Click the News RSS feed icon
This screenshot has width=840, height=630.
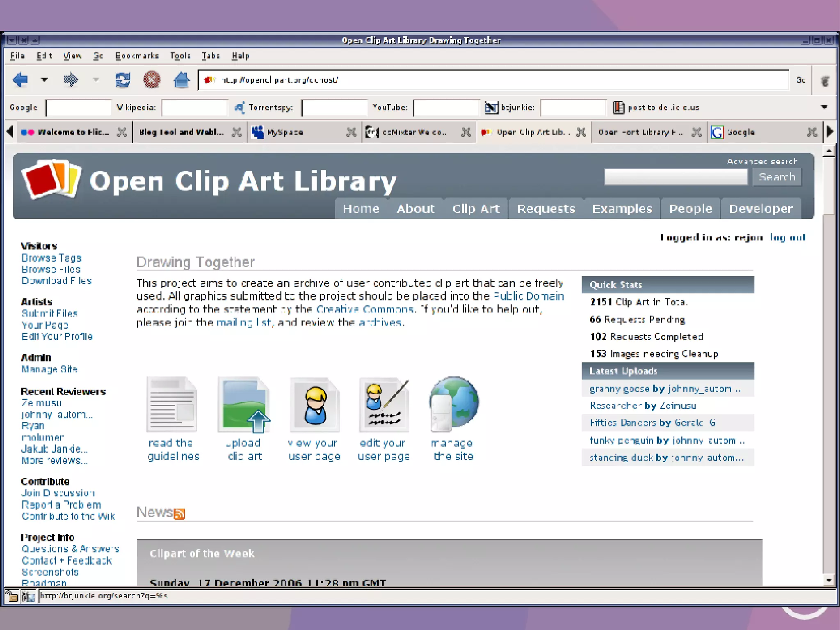pyautogui.click(x=179, y=513)
